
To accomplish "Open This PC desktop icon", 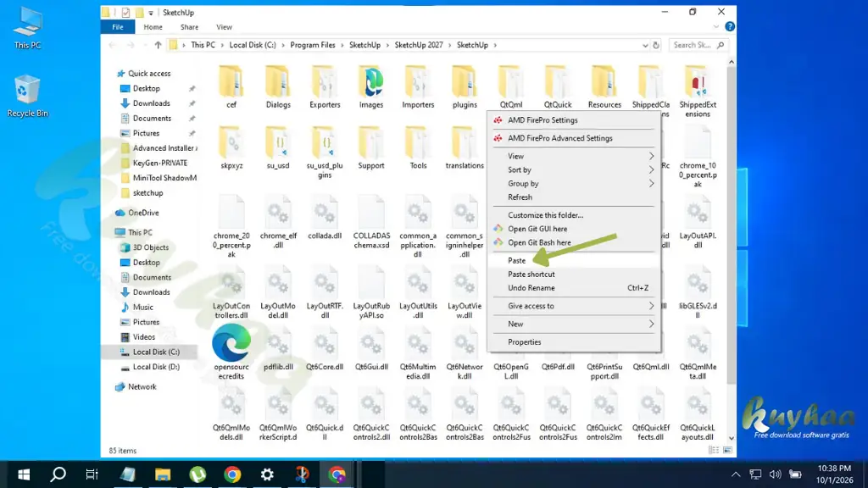I will coord(27,30).
